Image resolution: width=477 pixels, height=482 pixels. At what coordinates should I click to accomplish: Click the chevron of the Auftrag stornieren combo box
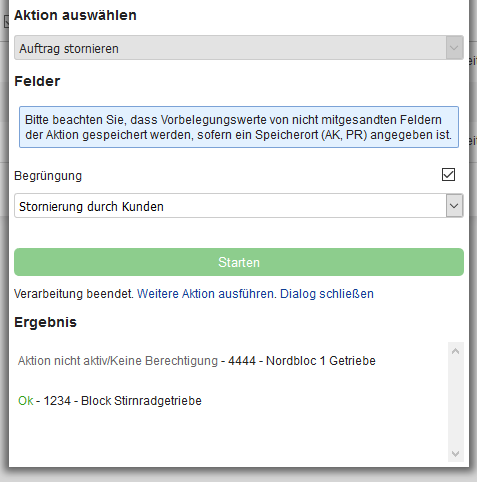point(454,48)
